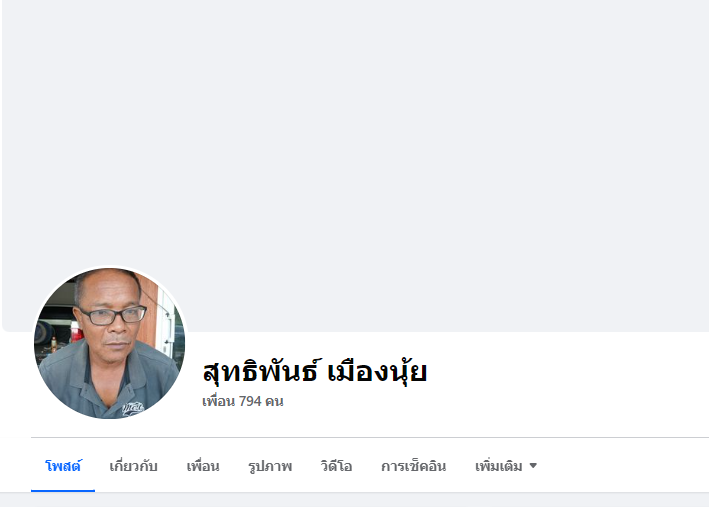This screenshot has width=709, height=507.
Task: Click the number 794 in friends count
Action: point(250,401)
